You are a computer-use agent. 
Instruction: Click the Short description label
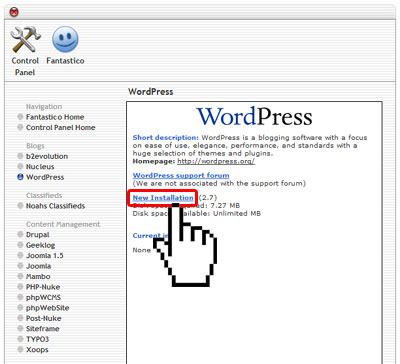166,137
